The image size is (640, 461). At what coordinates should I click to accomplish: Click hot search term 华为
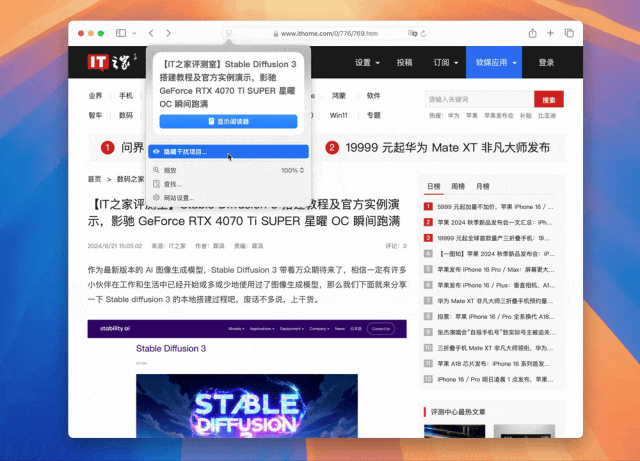453,116
